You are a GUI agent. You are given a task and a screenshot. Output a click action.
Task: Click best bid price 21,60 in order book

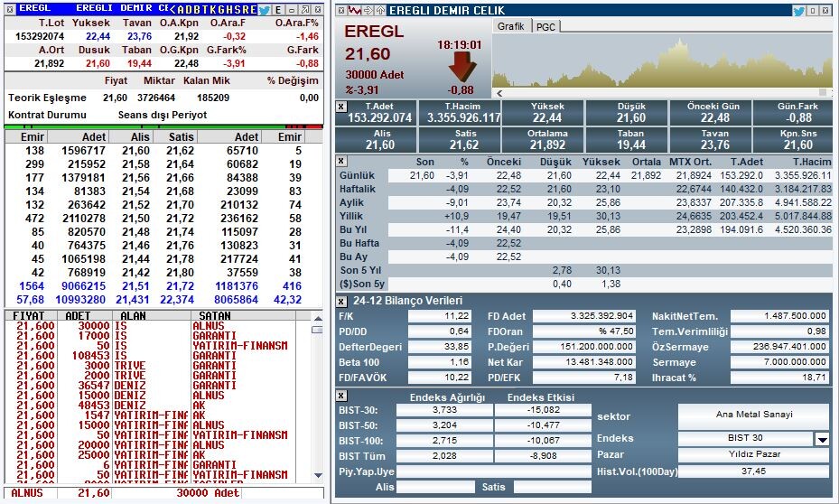click(135, 151)
